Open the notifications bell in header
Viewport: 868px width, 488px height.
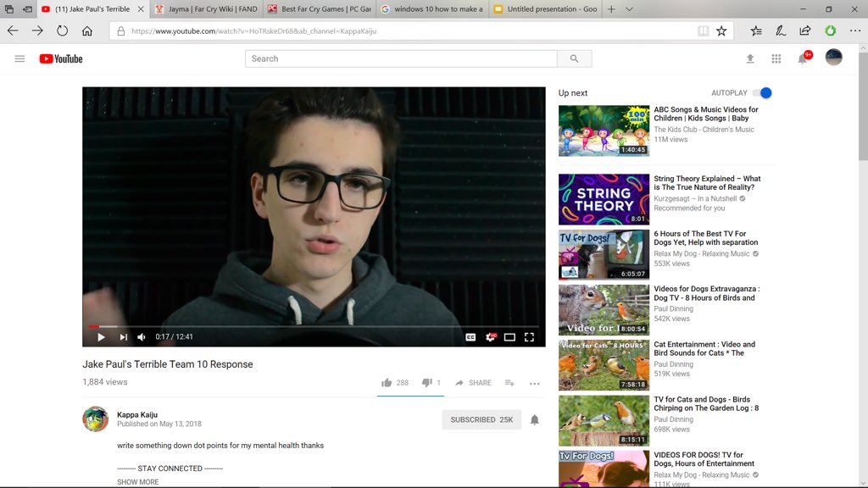804,58
